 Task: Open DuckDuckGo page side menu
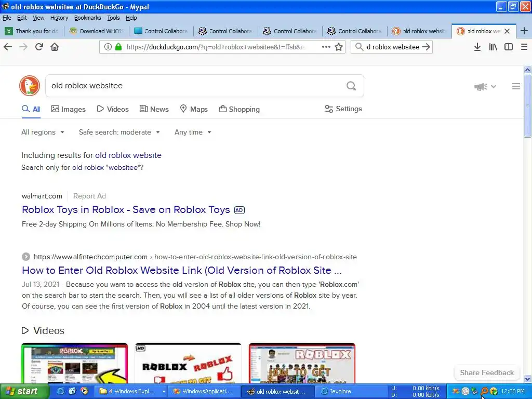point(516,87)
